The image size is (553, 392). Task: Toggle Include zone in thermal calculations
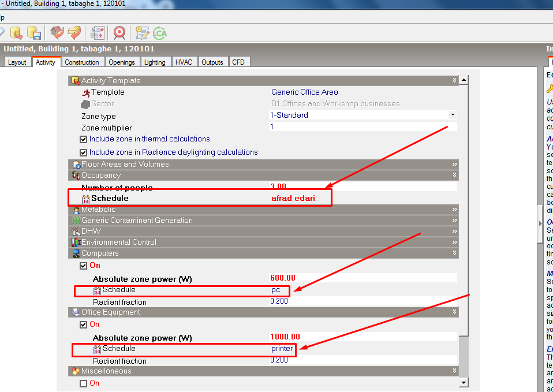coord(83,139)
